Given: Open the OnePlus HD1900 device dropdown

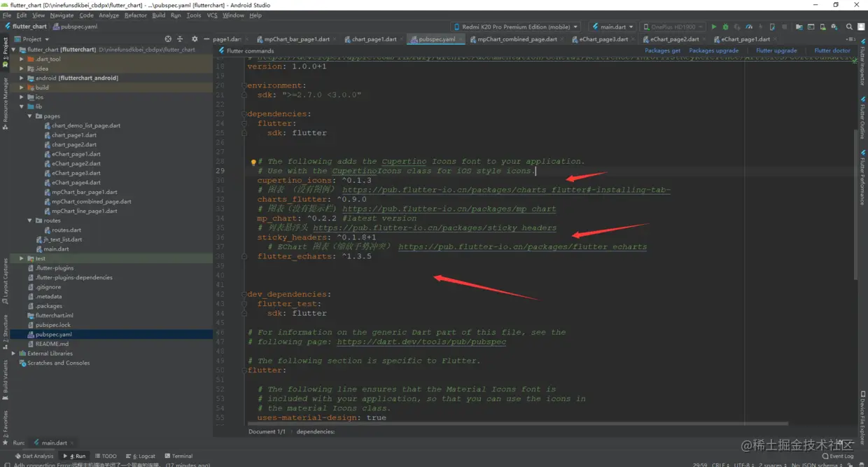Looking at the screenshot, I should [672, 27].
